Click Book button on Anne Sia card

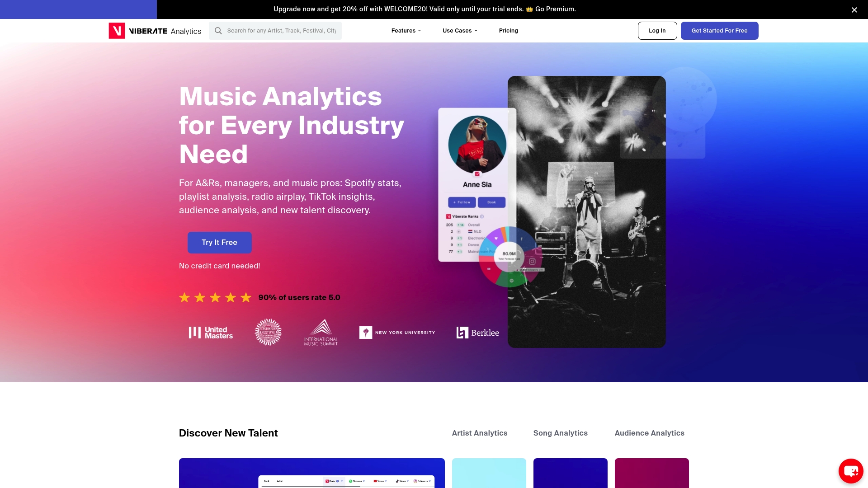pos(491,202)
